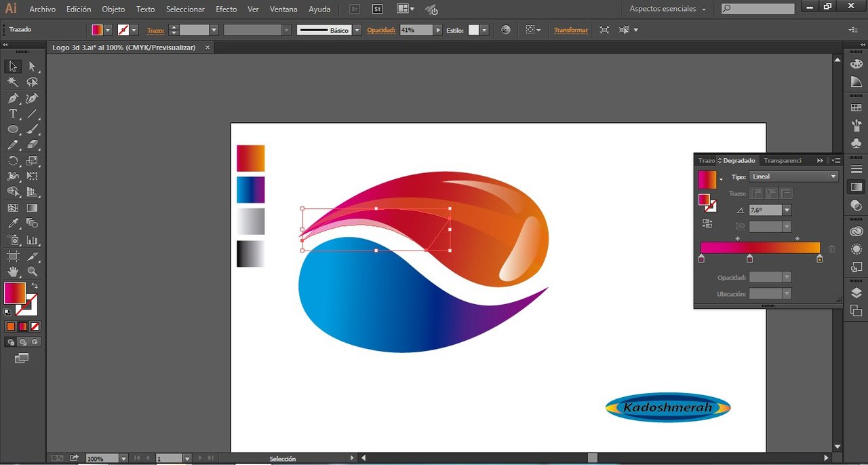Open the gradient Tipo dropdown
Viewport: 868px width, 465px height.
pos(833,176)
